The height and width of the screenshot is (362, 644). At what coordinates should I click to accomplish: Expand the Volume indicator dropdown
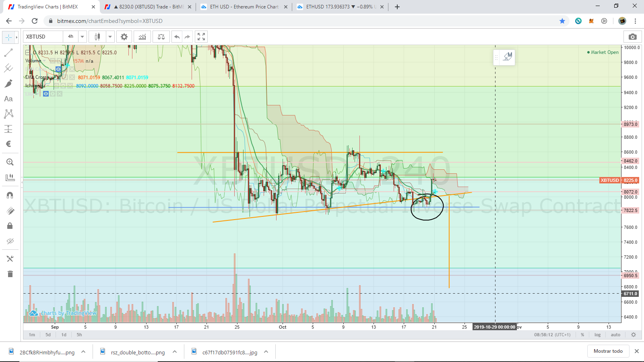pos(44,61)
